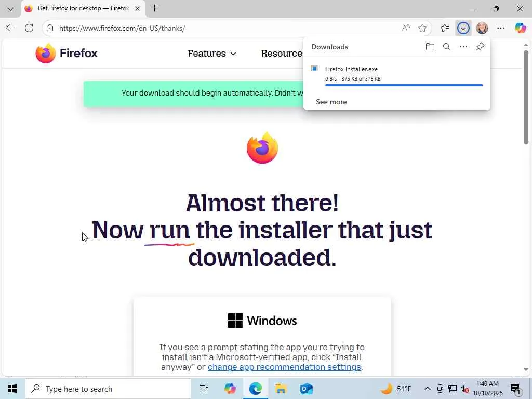
Task: Open the profile avatar menu
Action: click(482, 28)
